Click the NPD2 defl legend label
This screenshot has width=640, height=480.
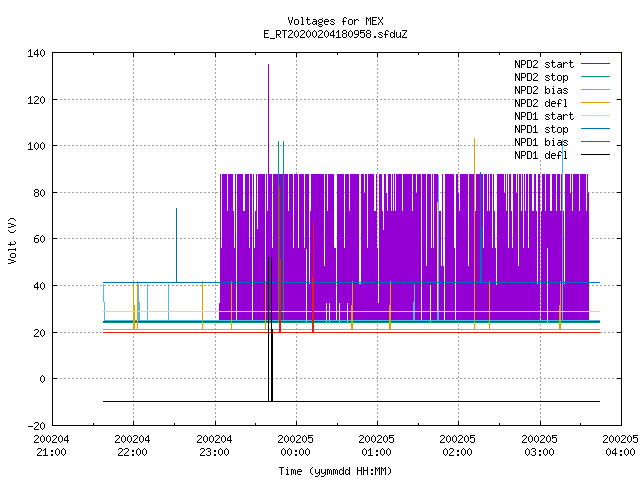click(541, 103)
